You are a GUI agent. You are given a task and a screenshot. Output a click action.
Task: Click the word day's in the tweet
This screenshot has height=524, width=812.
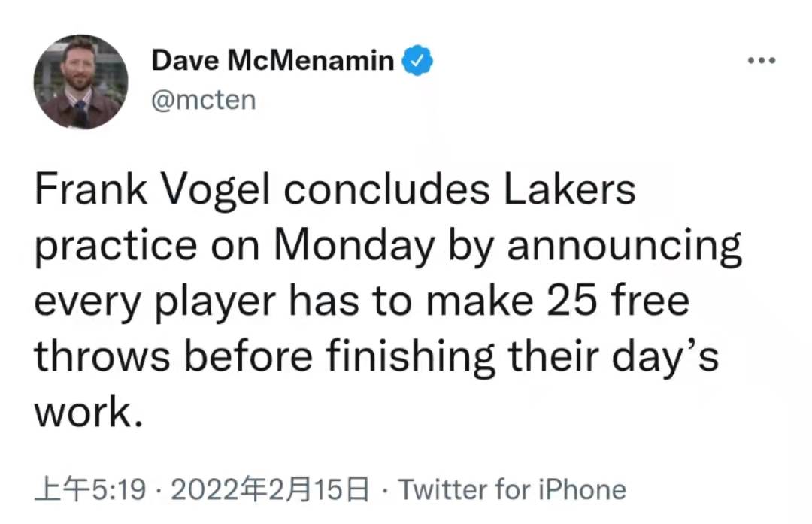(665, 358)
